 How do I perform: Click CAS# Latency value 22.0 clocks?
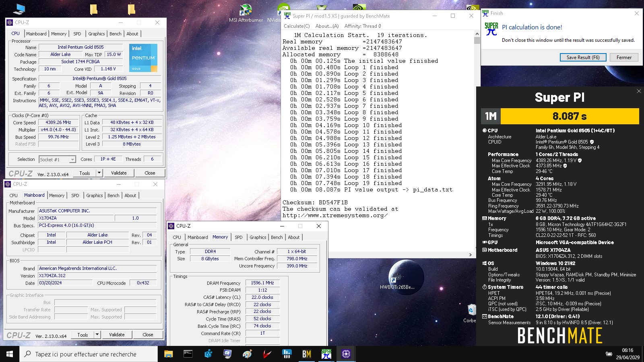[262, 298]
